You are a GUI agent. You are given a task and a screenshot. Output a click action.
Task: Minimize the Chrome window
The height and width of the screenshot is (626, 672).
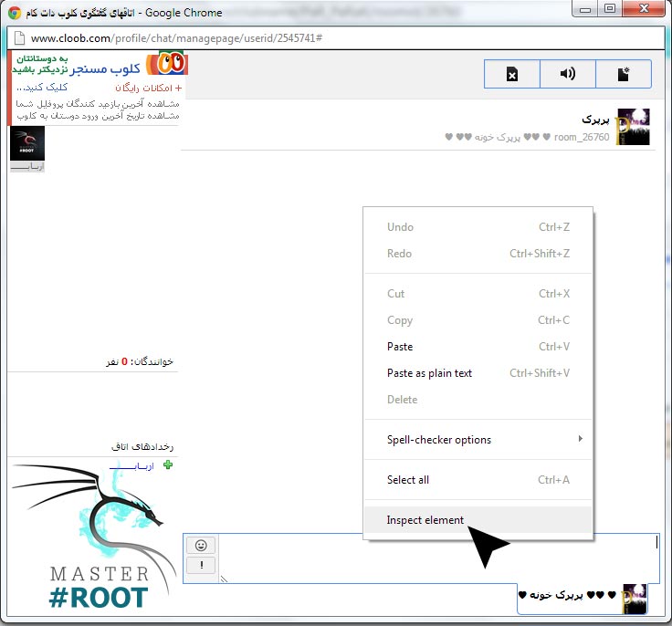point(585,9)
